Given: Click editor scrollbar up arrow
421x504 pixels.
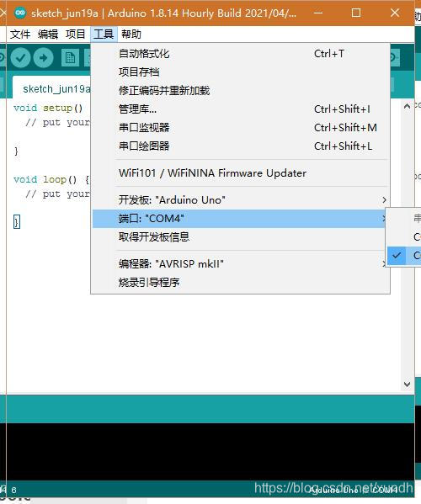Looking at the screenshot, I should click(x=407, y=106).
